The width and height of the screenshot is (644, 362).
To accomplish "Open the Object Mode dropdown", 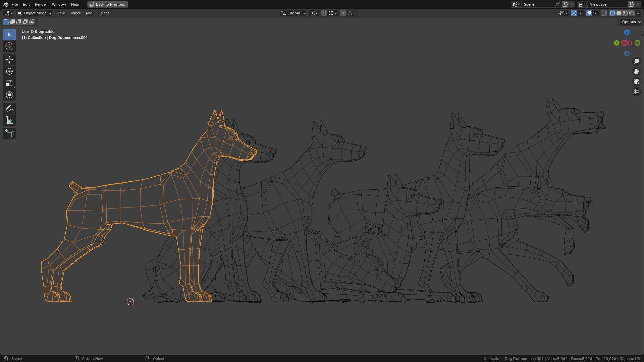I will 34,13.
